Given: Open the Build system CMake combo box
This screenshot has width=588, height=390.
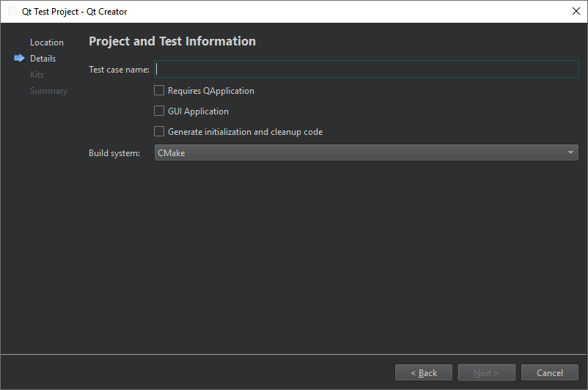Looking at the screenshot, I should click(x=359, y=152).
